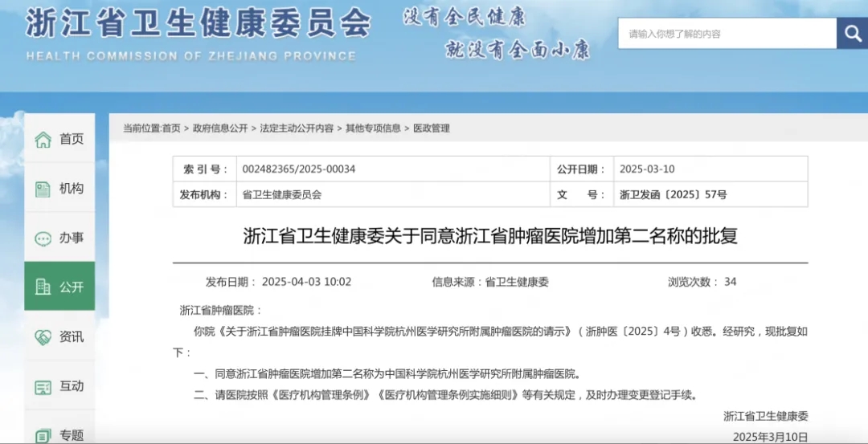The width and height of the screenshot is (868, 444).
Task: Click breadcrumb link 其他专项信息
Action: tap(373, 128)
